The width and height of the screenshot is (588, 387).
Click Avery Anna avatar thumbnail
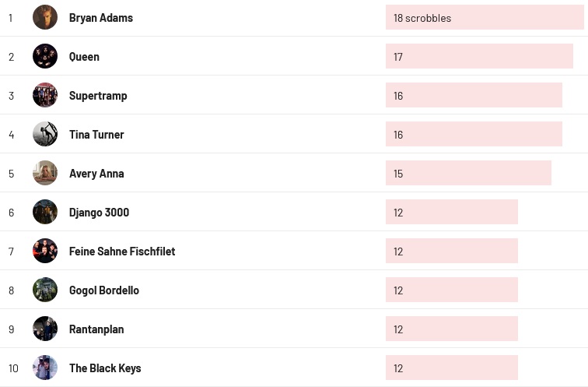[x=45, y=173]
